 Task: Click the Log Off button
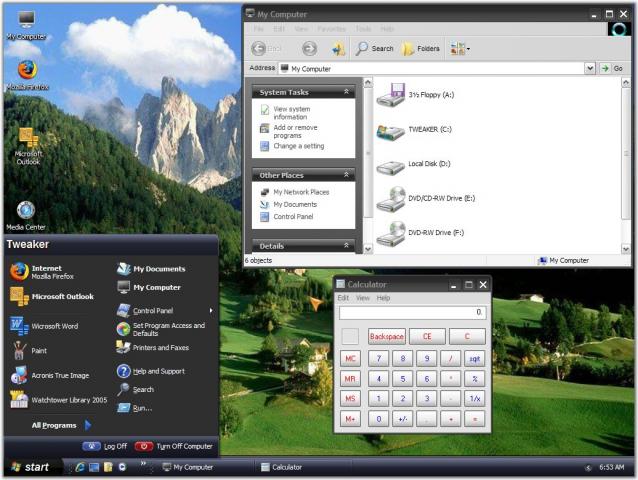point(105,446)
